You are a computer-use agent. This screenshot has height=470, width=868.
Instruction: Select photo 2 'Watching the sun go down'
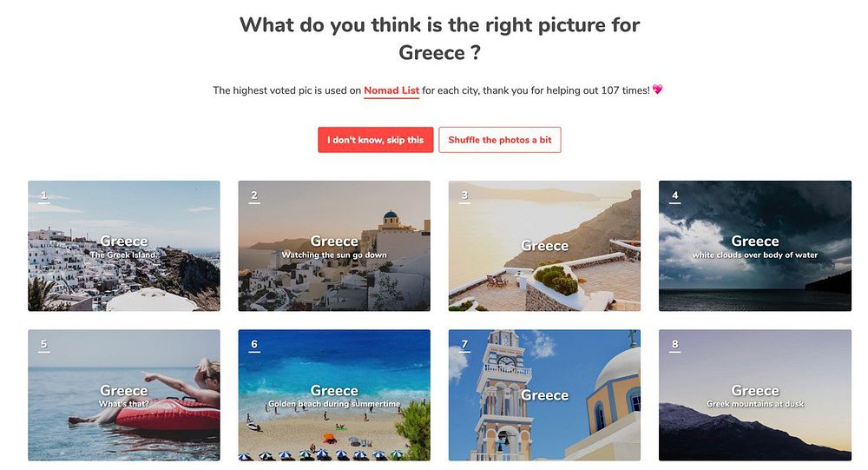click(x=334, y=246)
